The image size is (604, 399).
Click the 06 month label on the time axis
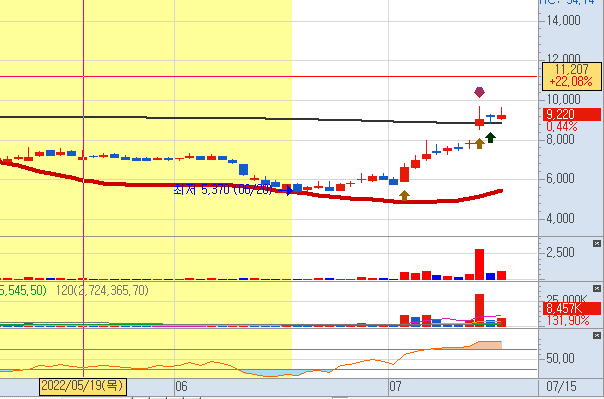point(181,386)
